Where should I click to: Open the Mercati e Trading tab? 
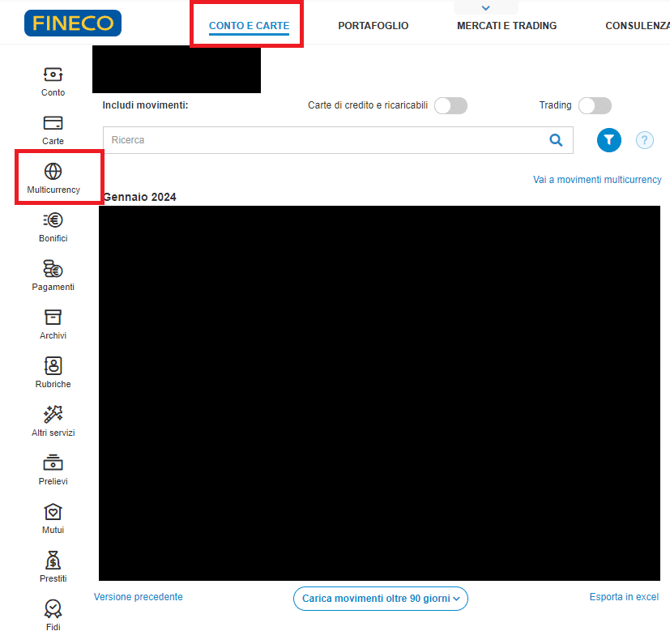click(x=506, y=26)
